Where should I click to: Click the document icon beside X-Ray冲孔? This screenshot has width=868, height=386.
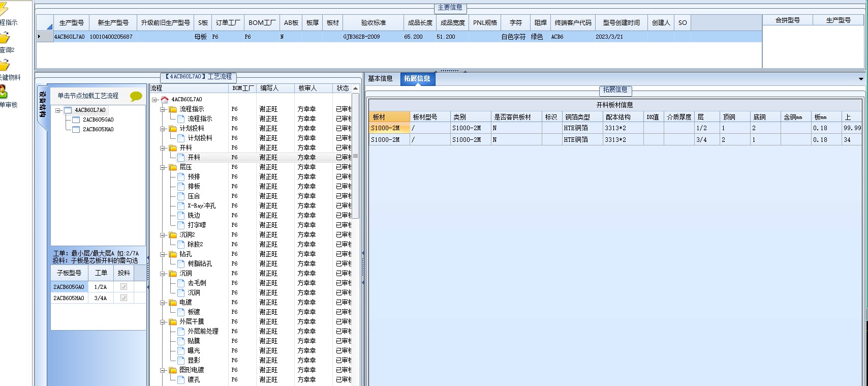(x=181, y=206)
